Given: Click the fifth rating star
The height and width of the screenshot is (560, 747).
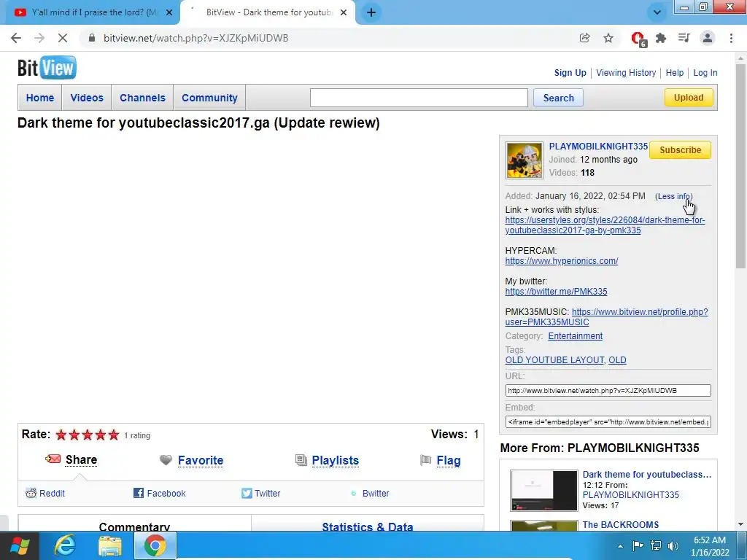Looking at the screenshot, I should [x=113, y=435].
